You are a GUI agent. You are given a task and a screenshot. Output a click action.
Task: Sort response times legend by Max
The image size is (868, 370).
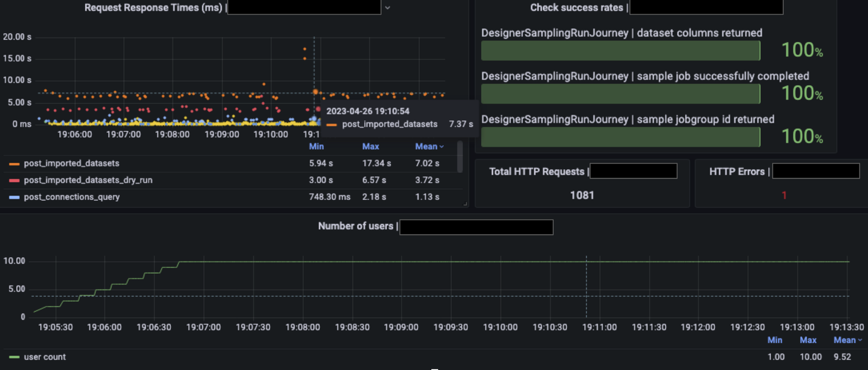371,146
